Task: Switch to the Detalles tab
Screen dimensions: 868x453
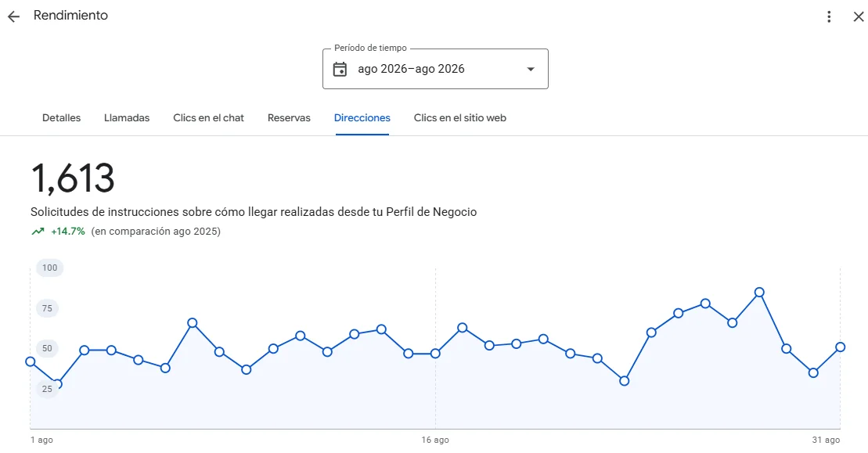Action: point(62,118)
